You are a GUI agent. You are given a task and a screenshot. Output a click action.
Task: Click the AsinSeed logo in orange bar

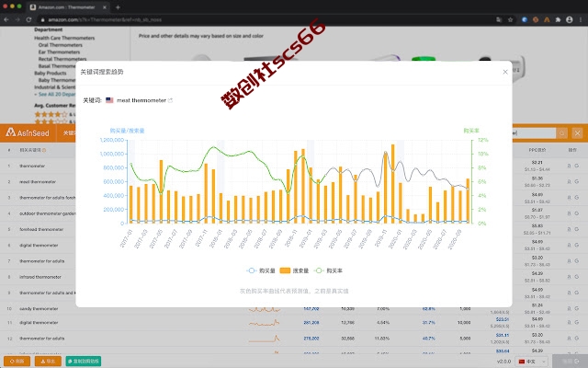click(28, 132)
